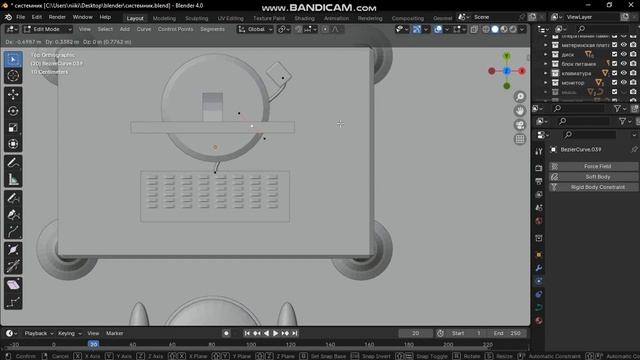Select the curve Radius tool
The width and height of the screenshot is (640, 360).
13,250
